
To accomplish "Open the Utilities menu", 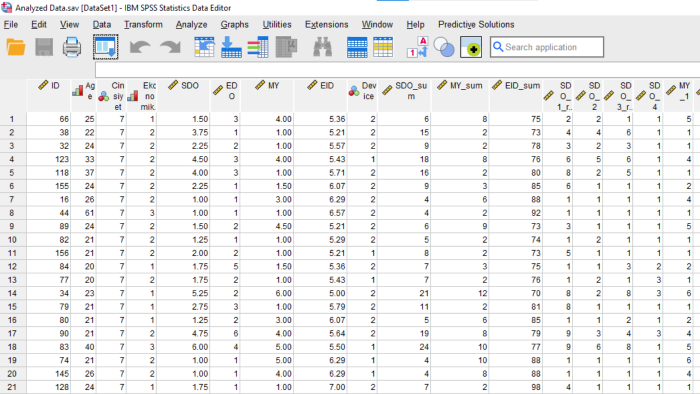I will [x=277, y=25].
